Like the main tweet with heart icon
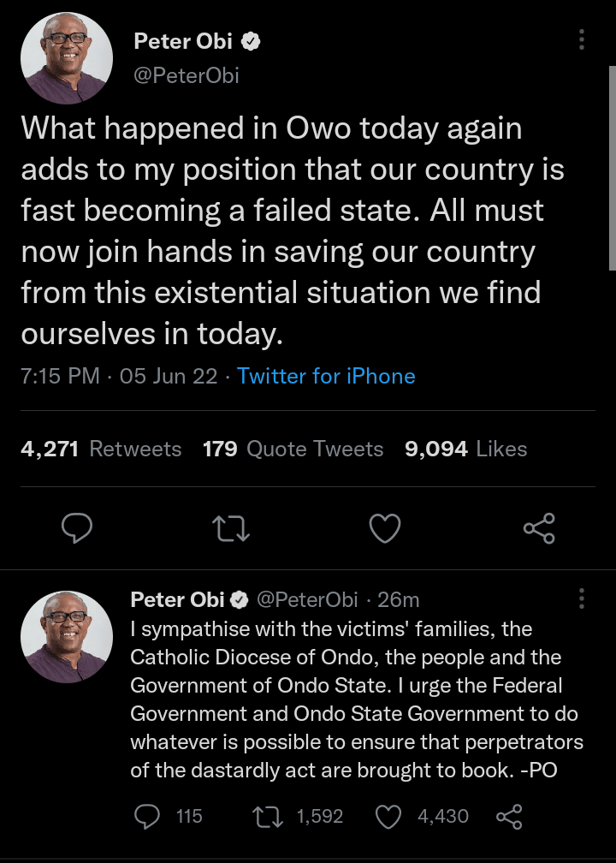Screen dimensions: 616x863 (385, 528)
